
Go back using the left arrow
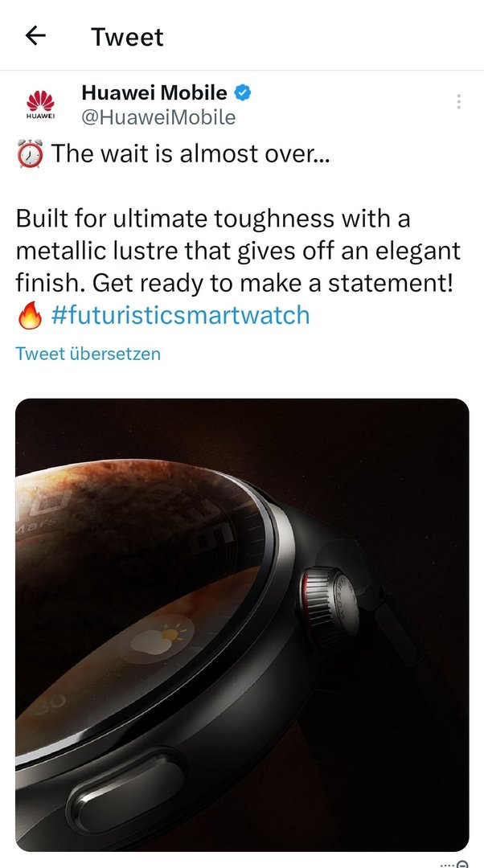pos(35,36)
